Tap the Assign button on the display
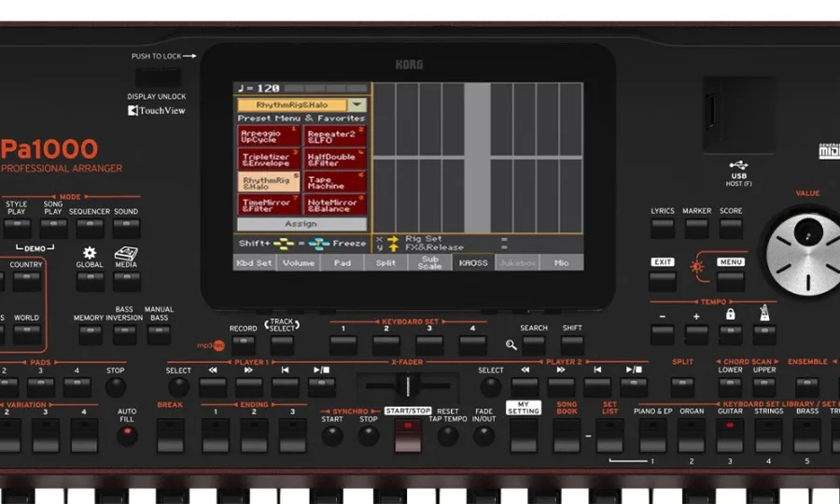 coord(301,224)
